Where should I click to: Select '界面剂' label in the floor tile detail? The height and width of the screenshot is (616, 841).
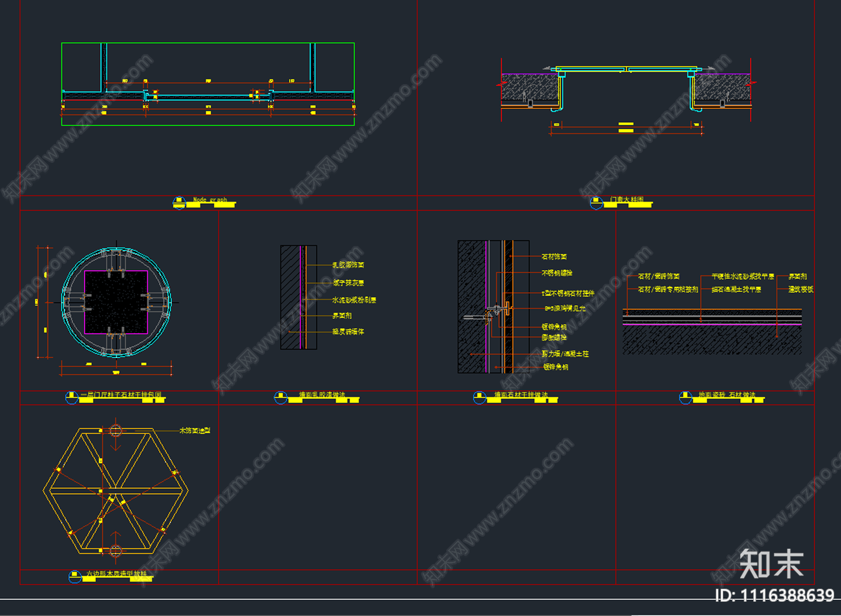[797, 276]
